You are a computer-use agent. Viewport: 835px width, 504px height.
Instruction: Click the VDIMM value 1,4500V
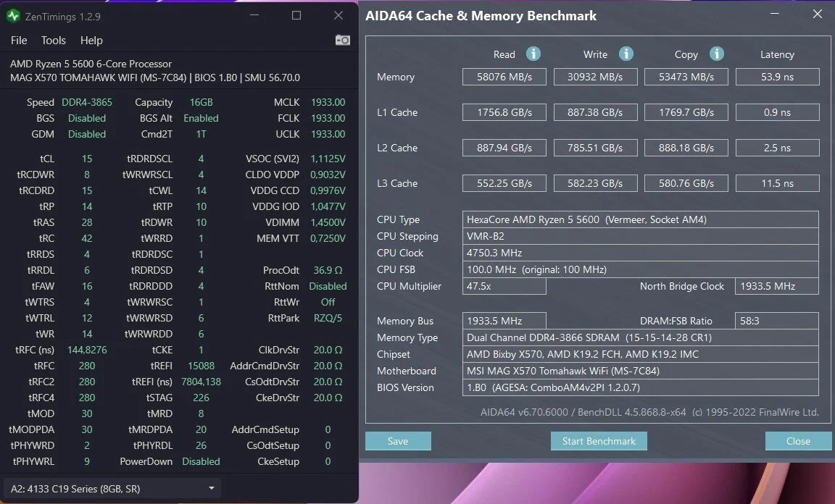coord(328,222)
